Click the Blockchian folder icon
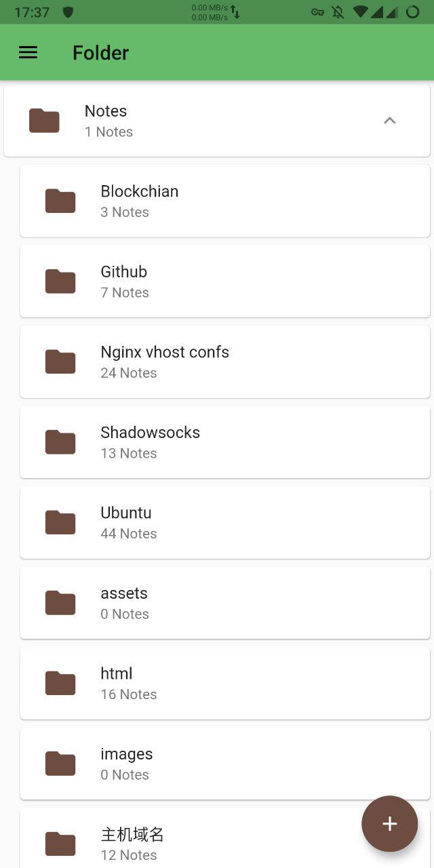The height and width of the screenshot is (868, 434). pyautogui.click(x=60, y=201)
